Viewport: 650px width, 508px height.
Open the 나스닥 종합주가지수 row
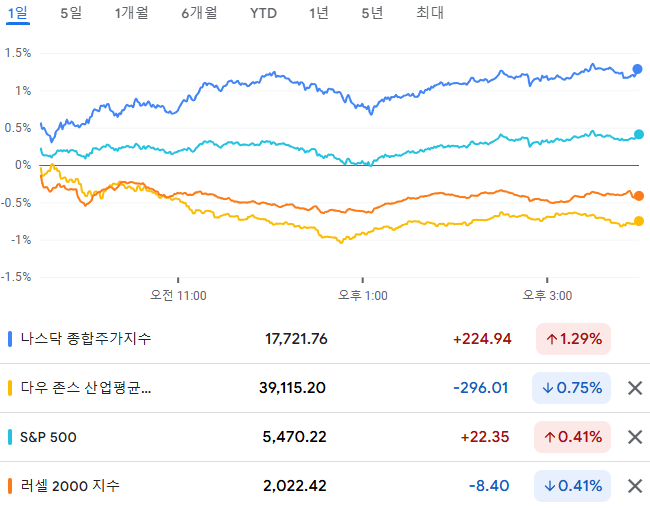tap(325, 339)
